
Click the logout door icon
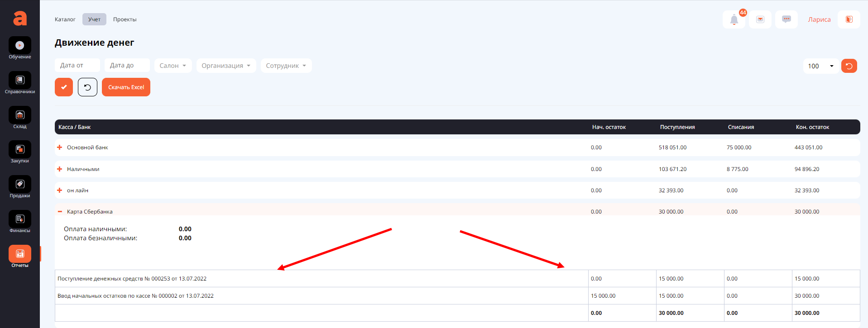(849, 19)
